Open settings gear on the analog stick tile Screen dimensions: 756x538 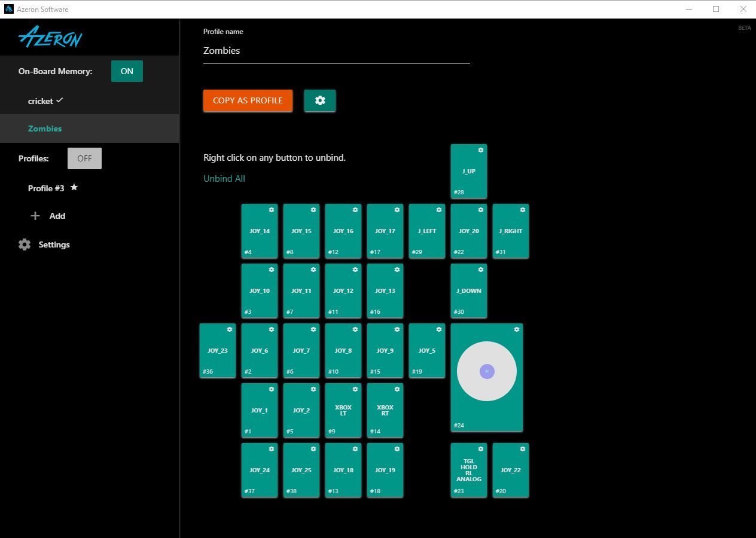click(516, 329)
